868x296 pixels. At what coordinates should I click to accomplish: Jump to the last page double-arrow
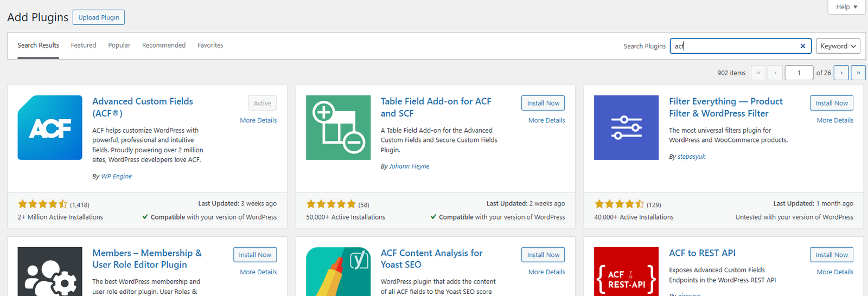coord(858,73)
